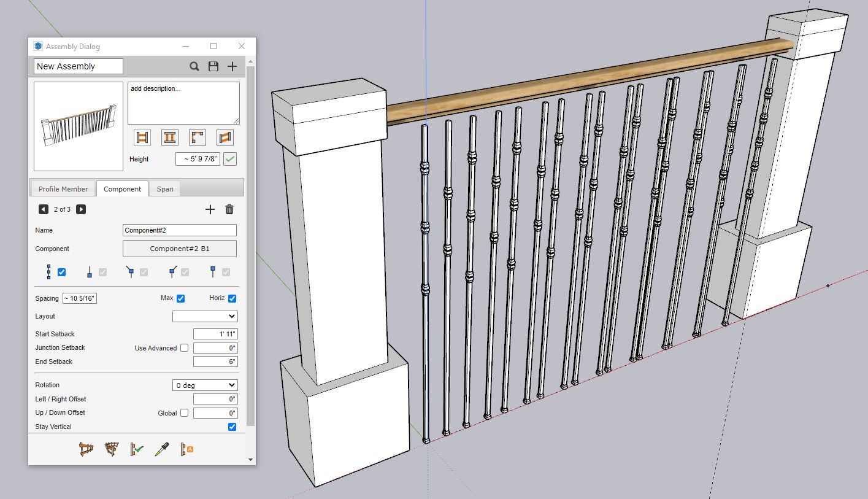Click the corner-shaped assembly type icon
This screenshot has height=499, width=868.
pos(198,137)
